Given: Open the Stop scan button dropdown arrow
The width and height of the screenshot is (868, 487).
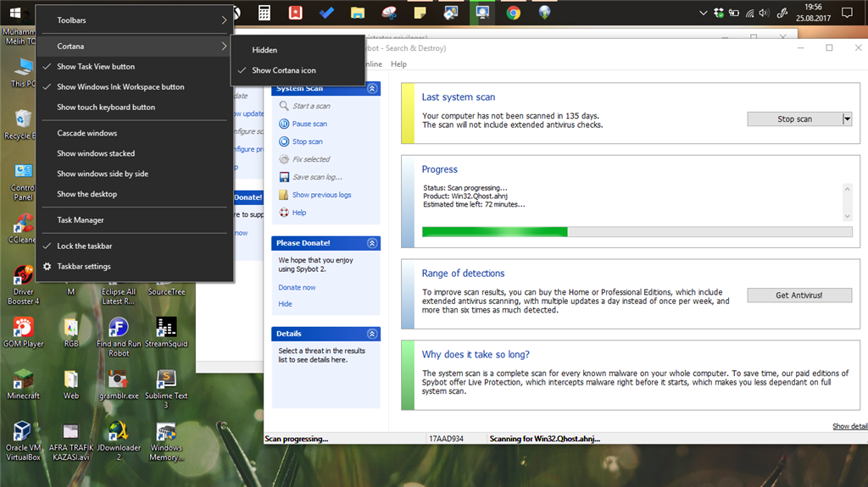Looking at the screenshot, I should (847, 119).
